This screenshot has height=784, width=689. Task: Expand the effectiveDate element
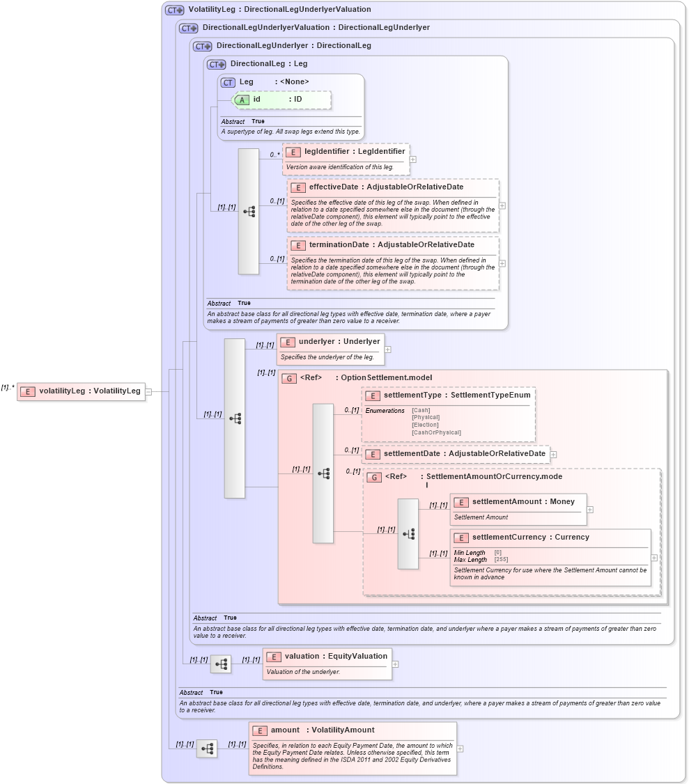(501, 205)
